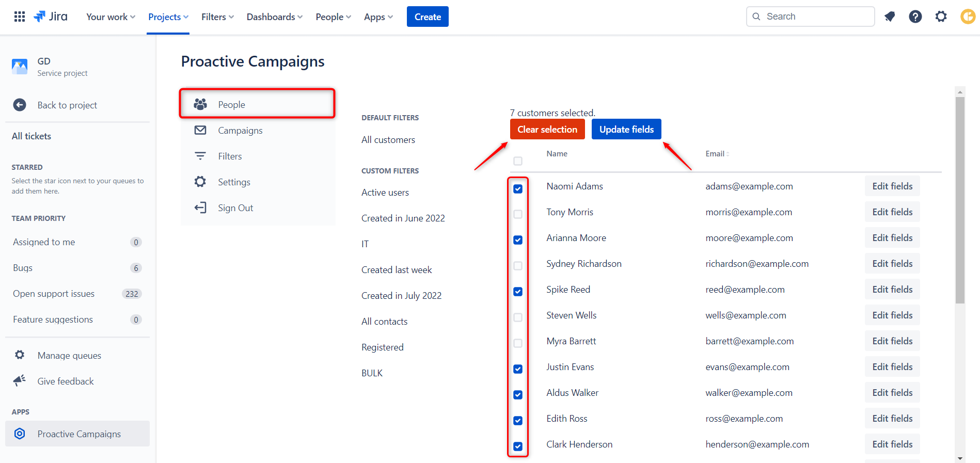Select the Active users filter
Viewport: 980px width, 463px height.
(385, 192)
